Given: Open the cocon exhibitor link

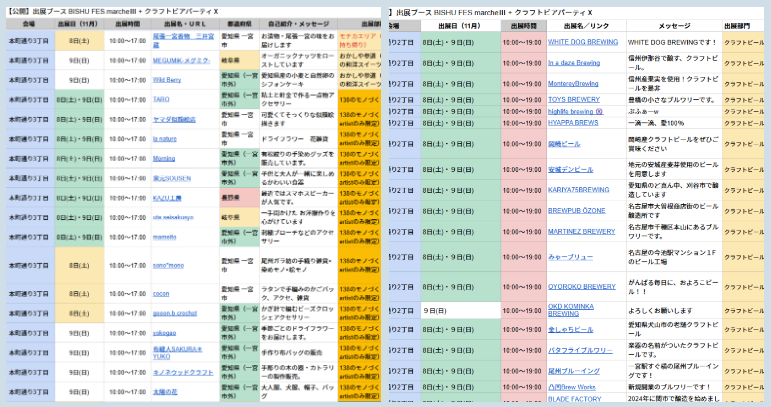Looking at the screenshot, I should (x=161, y=294).
